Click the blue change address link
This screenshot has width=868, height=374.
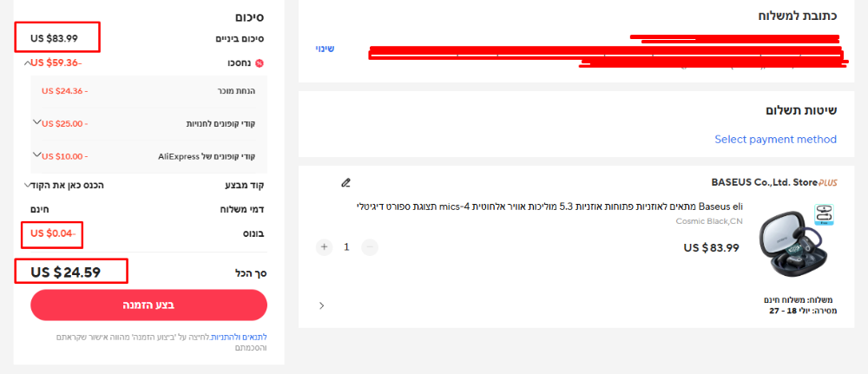click(325, 49)
